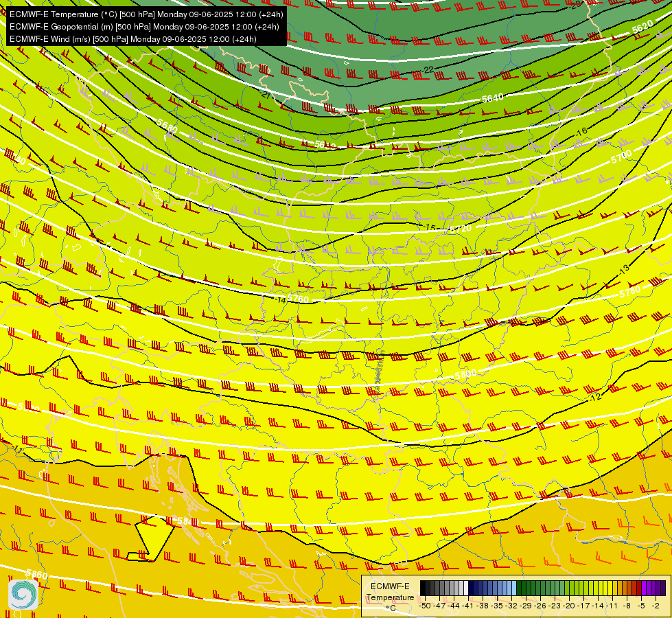Click the white swatch before -41 in legend
Viewport: 672px width, 618px height.
tap(466, 588)
